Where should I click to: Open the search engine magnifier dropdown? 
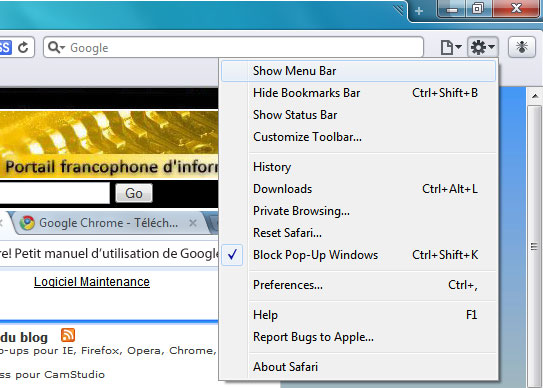point(56,47)
